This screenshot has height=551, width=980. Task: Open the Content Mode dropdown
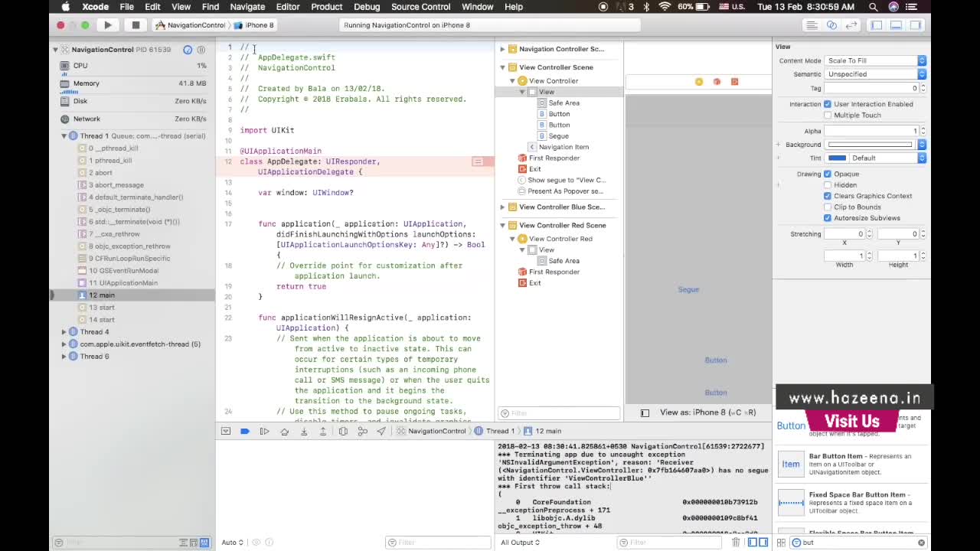876,60
